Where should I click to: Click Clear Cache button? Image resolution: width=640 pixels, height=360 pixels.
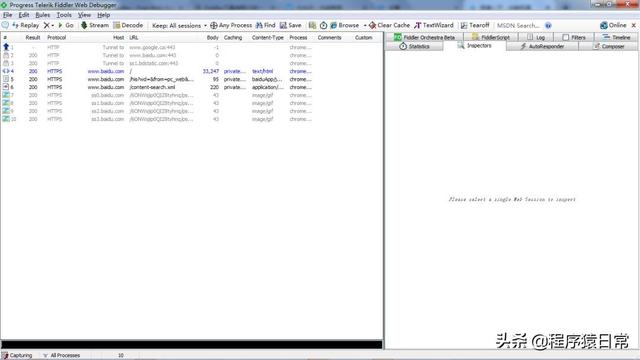(389, 25)
